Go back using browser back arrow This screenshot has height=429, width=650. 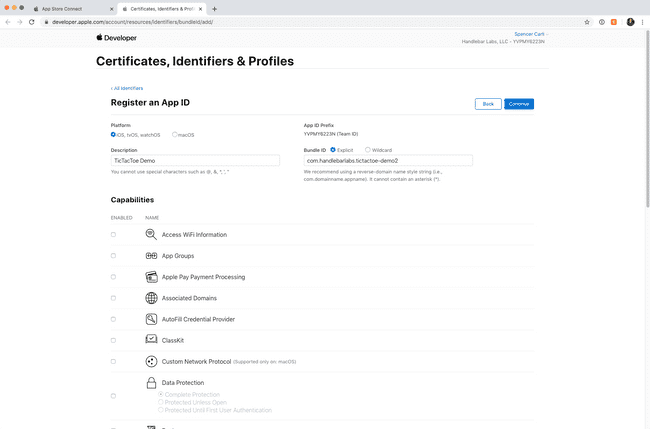pyautogui.click(x=8, y=22)
